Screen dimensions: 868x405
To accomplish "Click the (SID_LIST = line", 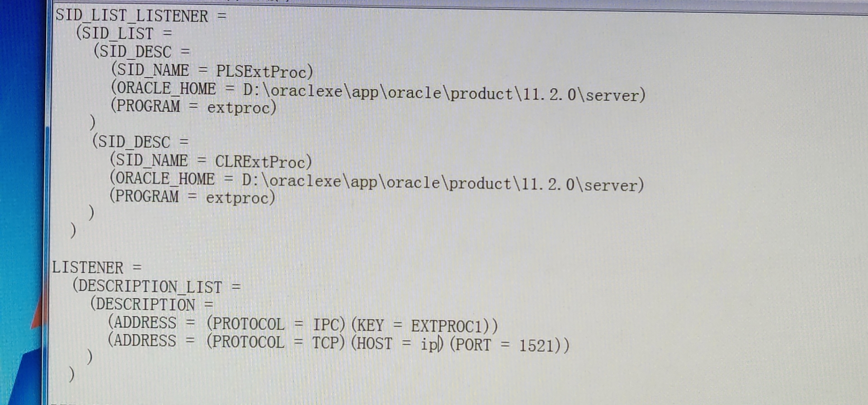I will tap(124, 33).
